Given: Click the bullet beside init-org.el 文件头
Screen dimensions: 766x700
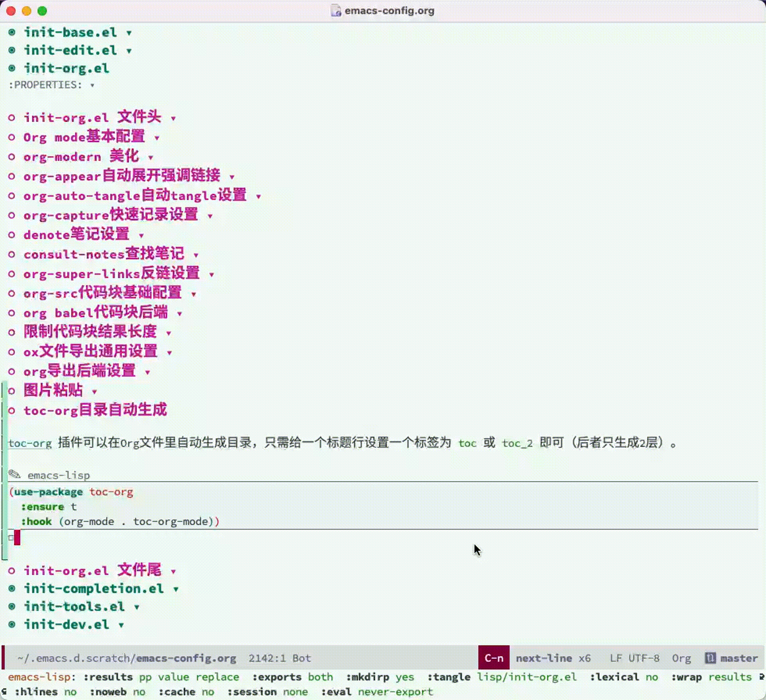Looking at the screenshot, I should (12, 118).
